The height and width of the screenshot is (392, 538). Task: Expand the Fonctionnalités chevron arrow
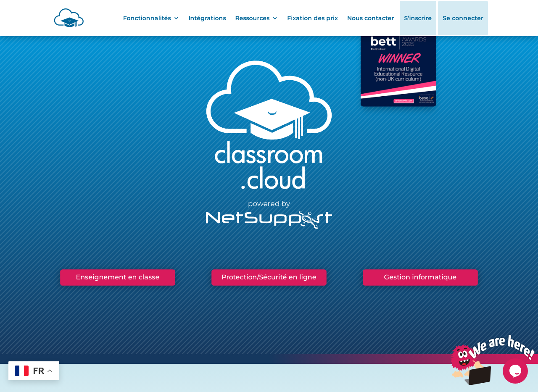(176, 18)
